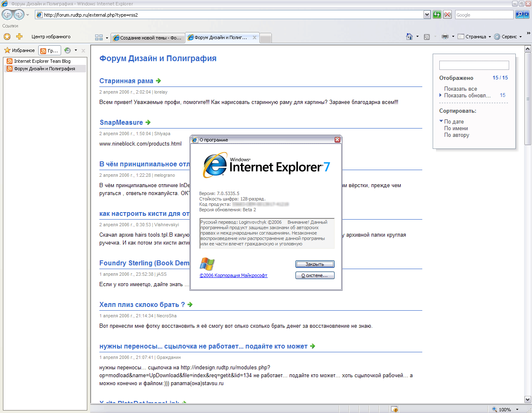Open 'Хелп плиз скоко брать ?' post
This screenshot has width=532, height=413.
coord(142,304)
